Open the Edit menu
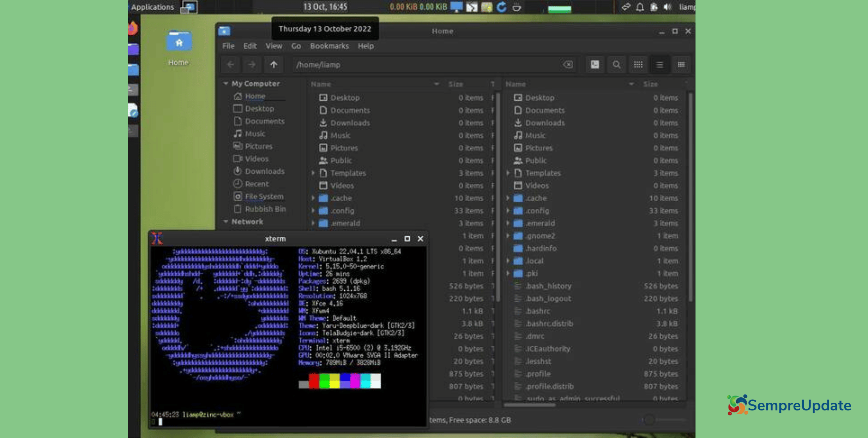The width and height of the screenshot is (868, 438). pyautogui.click(x=250, y=46)
